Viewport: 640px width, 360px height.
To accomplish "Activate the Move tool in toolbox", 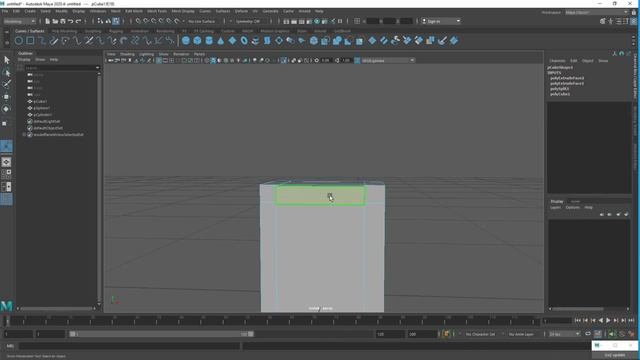I will (7, 97).
